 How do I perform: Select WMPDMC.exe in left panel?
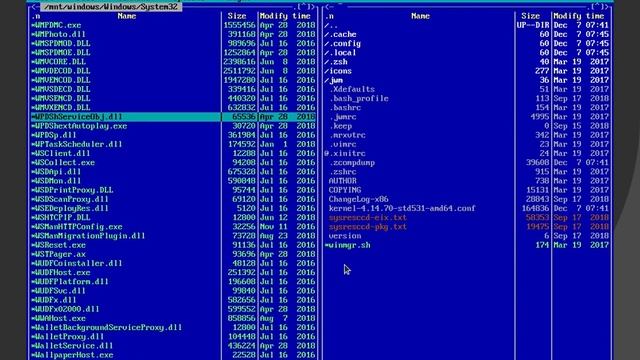pyautogui.click(x=173, y=25)
